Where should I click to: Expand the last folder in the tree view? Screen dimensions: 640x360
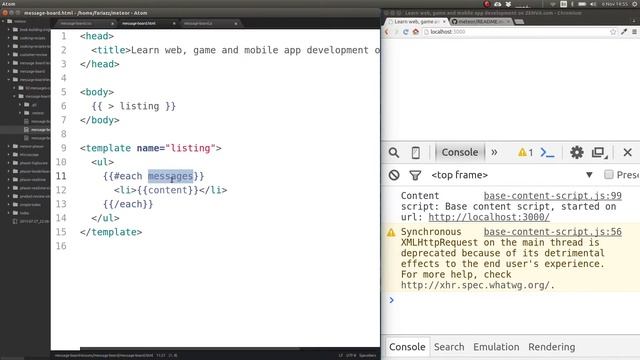9,213
